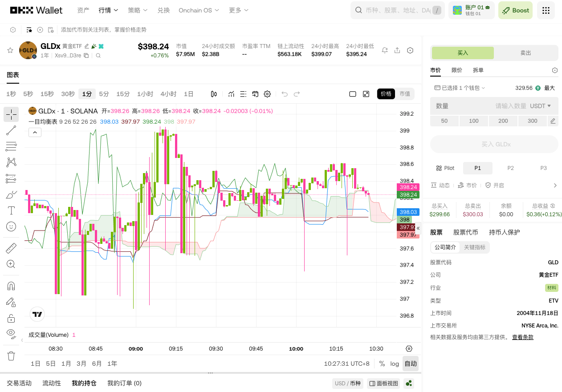Toggle magnet mode for drawings
The height and width of the screenshot is (392, 562).
pos(11,286)
